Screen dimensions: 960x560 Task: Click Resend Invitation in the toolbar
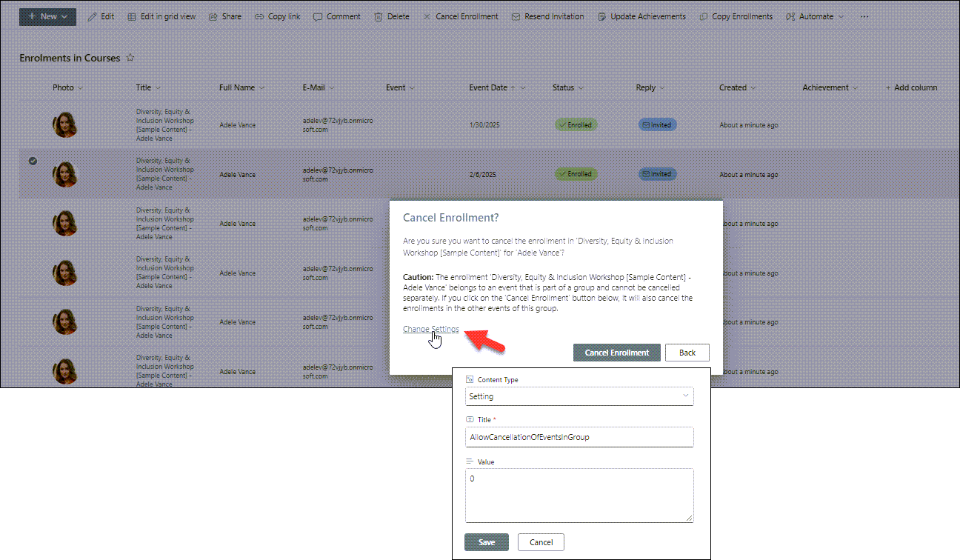point(547,16)
